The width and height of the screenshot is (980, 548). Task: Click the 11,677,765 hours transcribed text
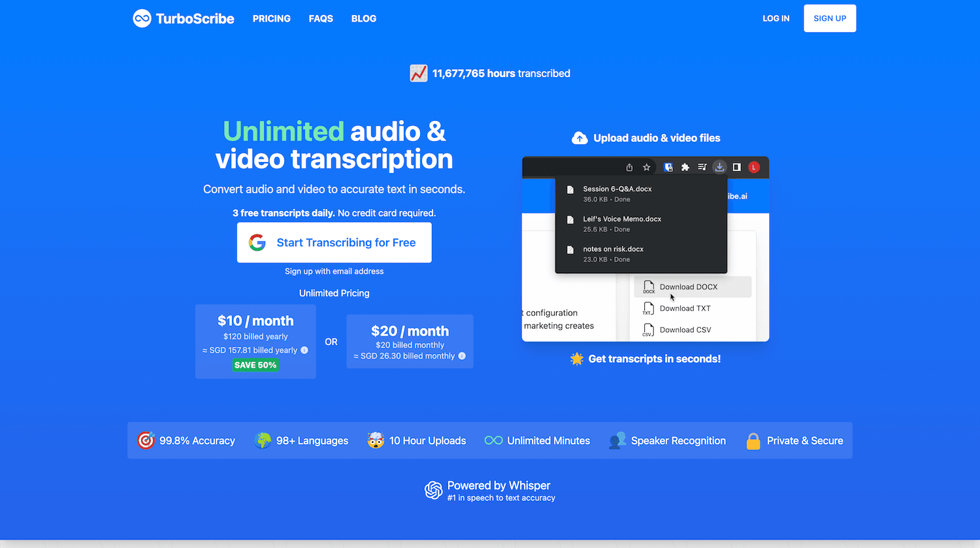[x=501, y=73]
